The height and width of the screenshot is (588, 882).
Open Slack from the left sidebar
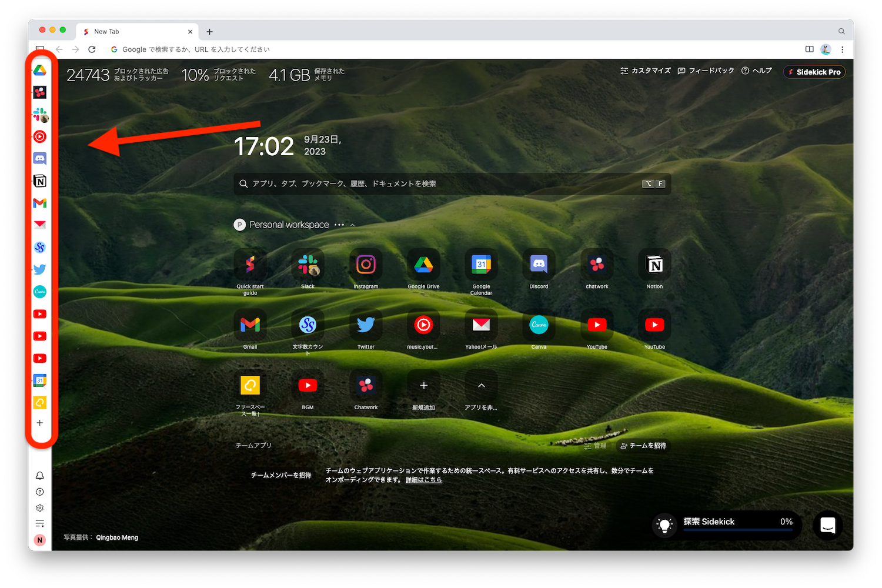(x=40, y=115)
